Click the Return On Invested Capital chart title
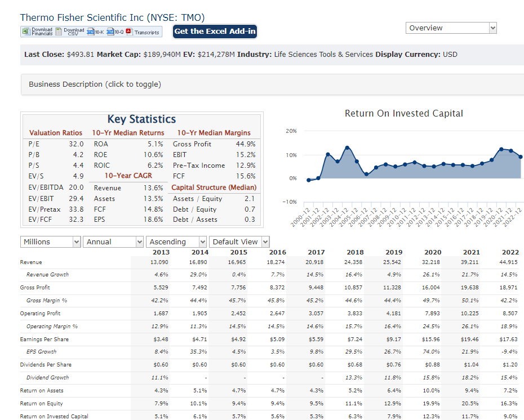 pos(403,114)
